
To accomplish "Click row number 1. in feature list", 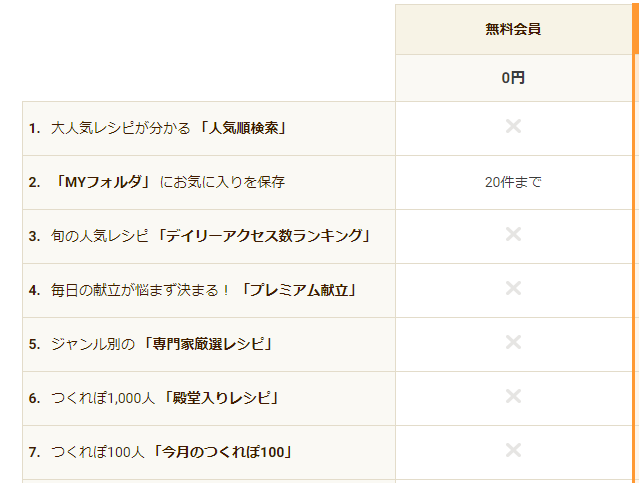I will (34, 129).
